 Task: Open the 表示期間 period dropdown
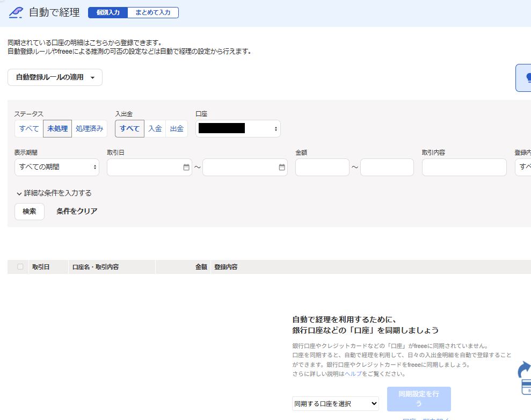click(57, 167)
